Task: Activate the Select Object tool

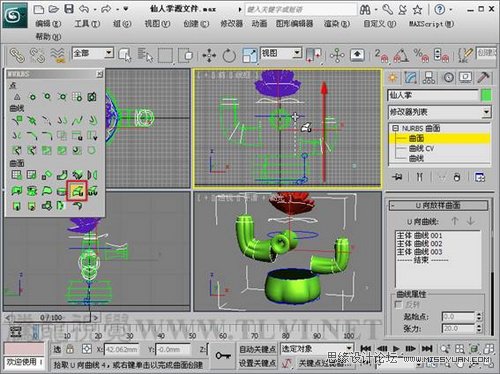Action: click(125, 55)
